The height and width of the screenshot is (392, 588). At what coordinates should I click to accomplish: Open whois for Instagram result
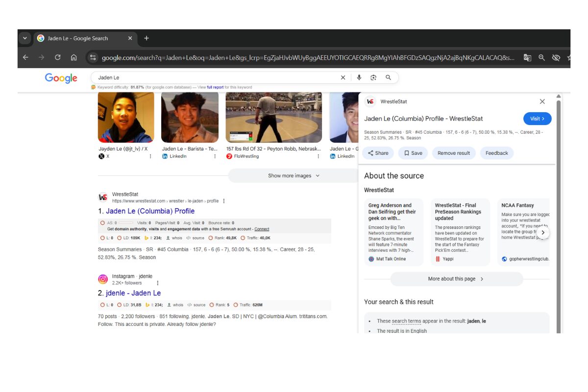click(x=175, y=305)
